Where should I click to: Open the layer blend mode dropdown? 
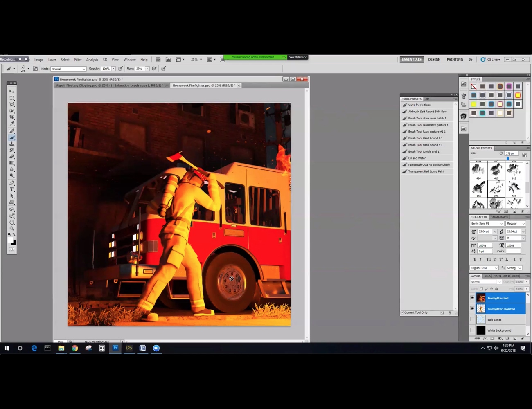pos(485,281)
